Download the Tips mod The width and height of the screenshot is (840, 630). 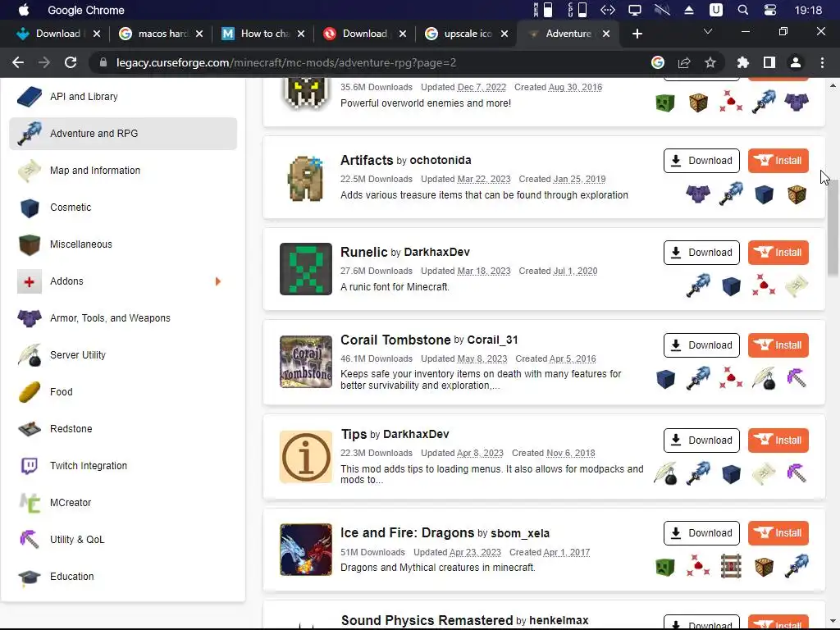pos(701,441)
